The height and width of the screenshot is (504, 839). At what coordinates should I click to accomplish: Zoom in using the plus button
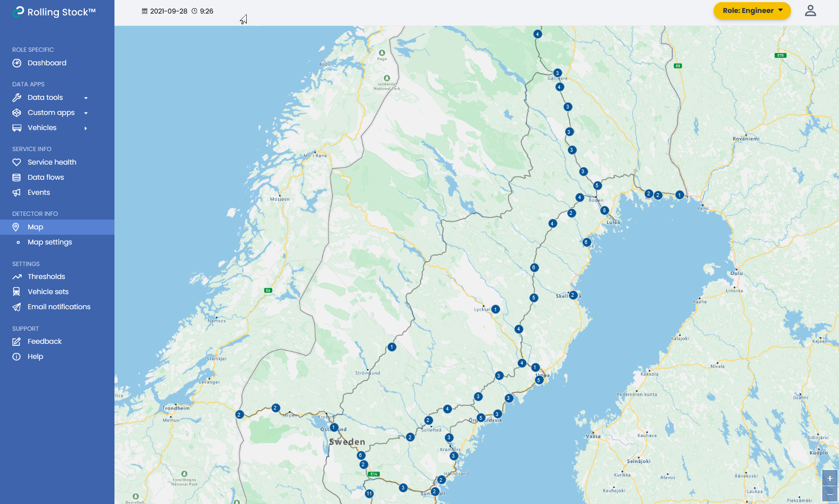click(829, 478)
